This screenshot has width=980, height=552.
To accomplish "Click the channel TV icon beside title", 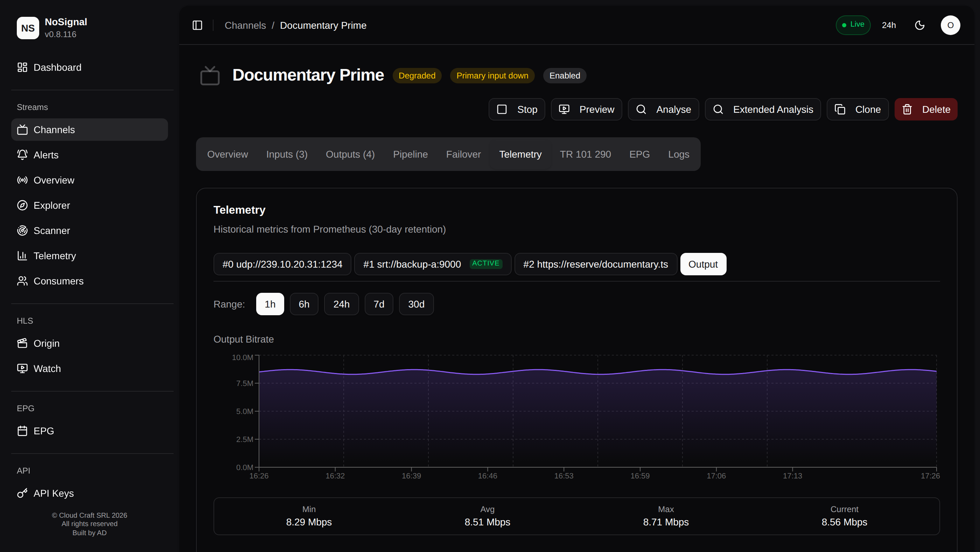I will [210, 75].
